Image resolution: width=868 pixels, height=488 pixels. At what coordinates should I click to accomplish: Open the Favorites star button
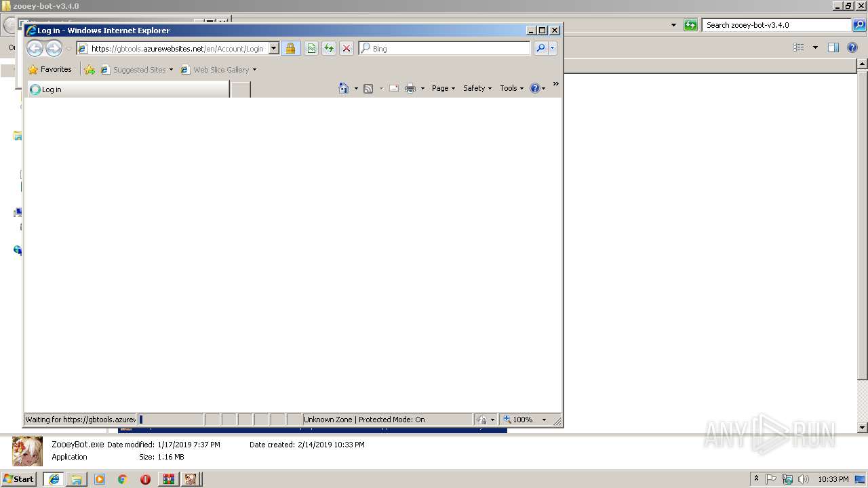[x=50, y=69]
